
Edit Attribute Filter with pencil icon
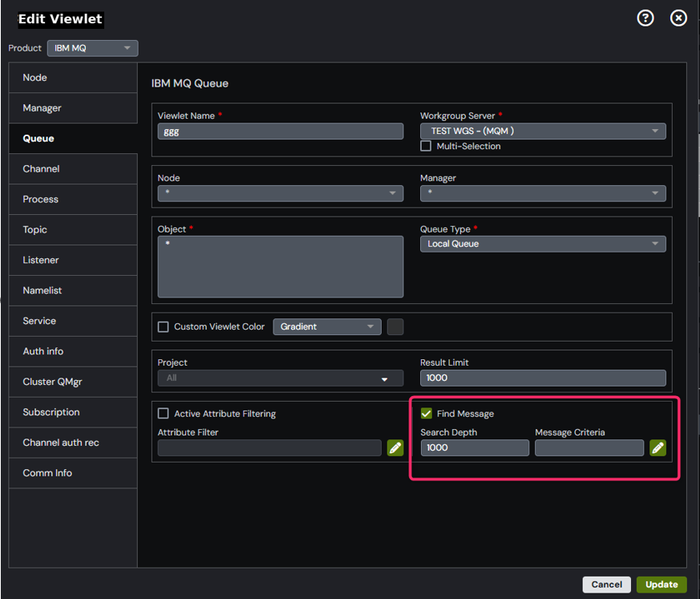395,447
